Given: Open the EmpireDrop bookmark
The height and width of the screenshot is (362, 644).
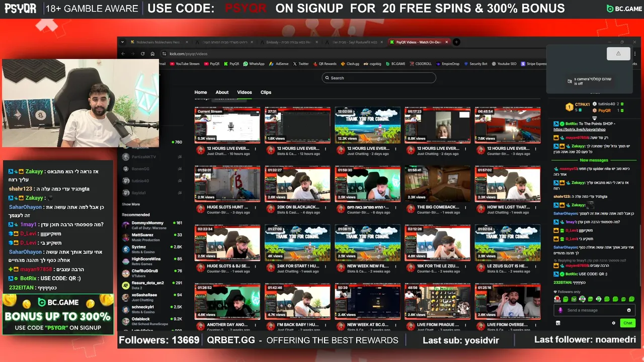Looking at the screenshot, I should (447, 64).
